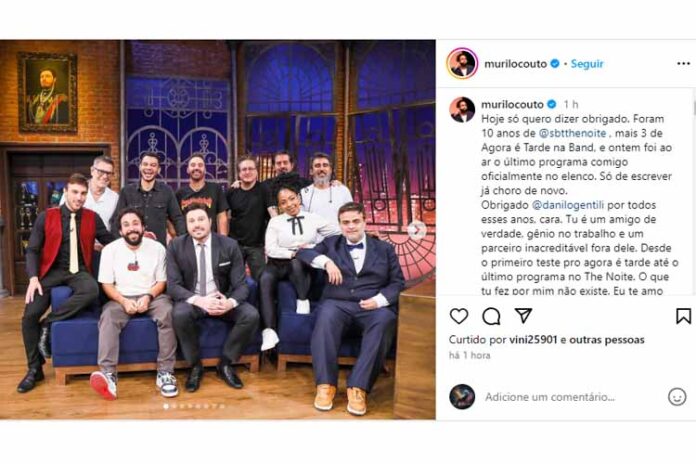Click the carousel pagination dots under the photo

(x=194, y=406)
